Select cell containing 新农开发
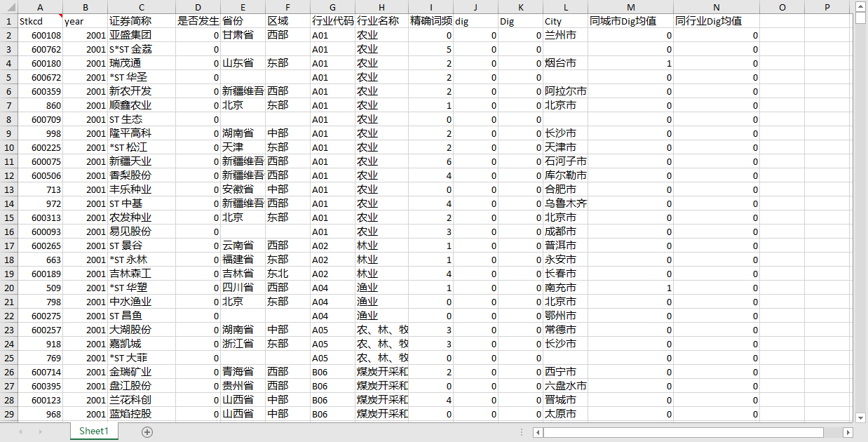Screen dimensions: 868x442 [x=142, y=91]
